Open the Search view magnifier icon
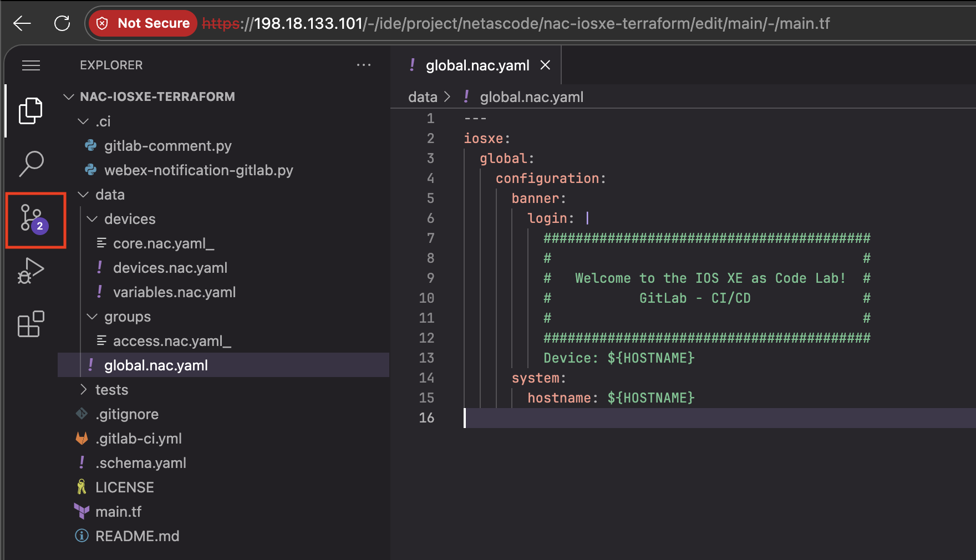 [x=31, y=164]
